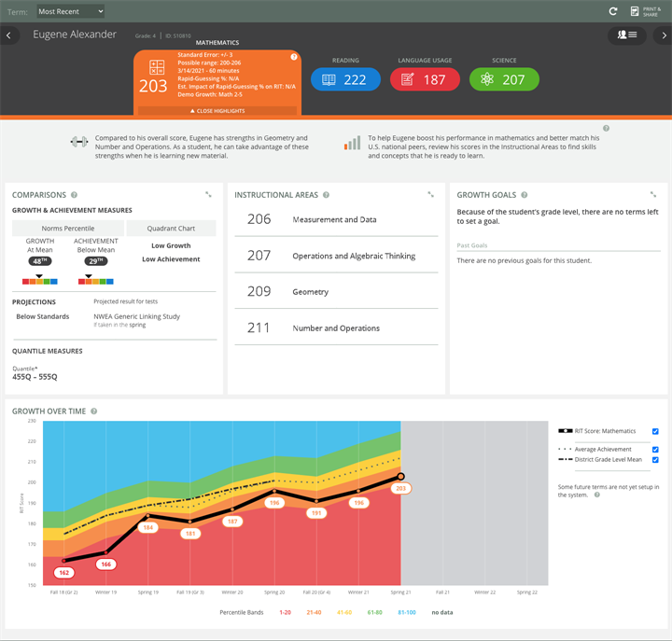672x641 pixels.
Task: Open help for Growth Over Time
Action: point(94,411)
